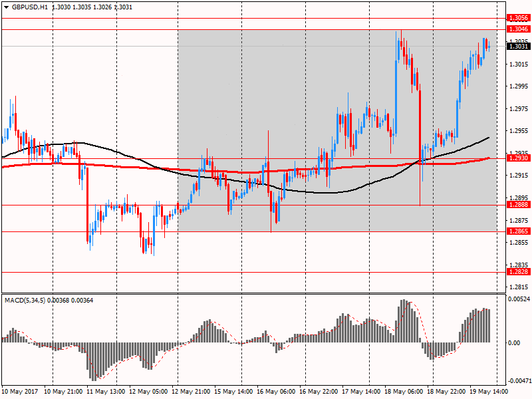Image resolution: width=532 pixels, height=399 pixels.
Task: Click the 12 May 05:00 time label
Action: 148,392
